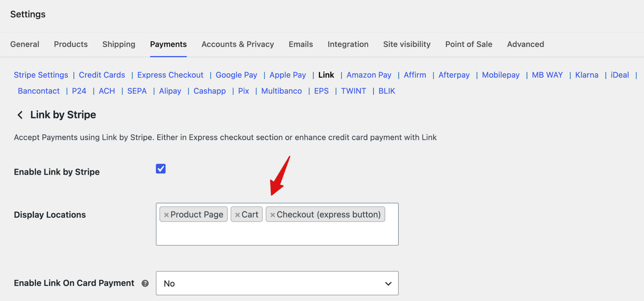
Task: Open EPS payment settings
Action: [321, 91]
